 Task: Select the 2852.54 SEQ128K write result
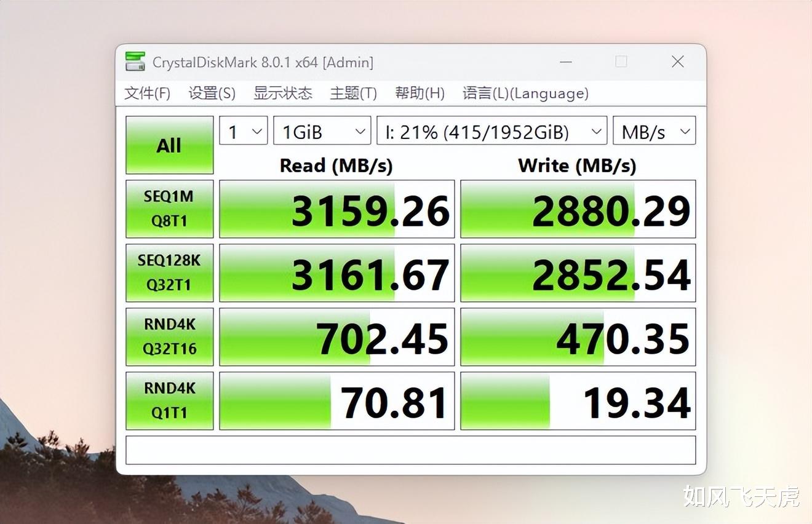tap(578, 273)
